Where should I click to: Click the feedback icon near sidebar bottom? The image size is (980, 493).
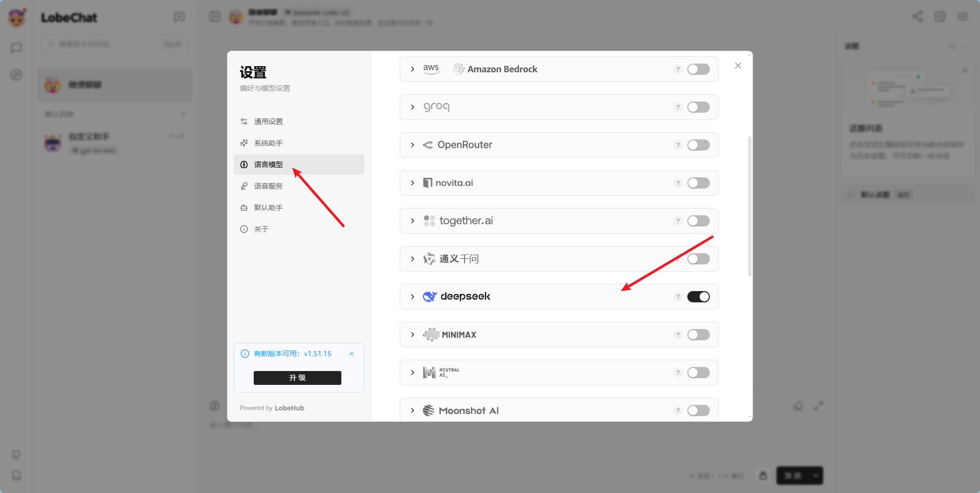(x=16, y=455)
